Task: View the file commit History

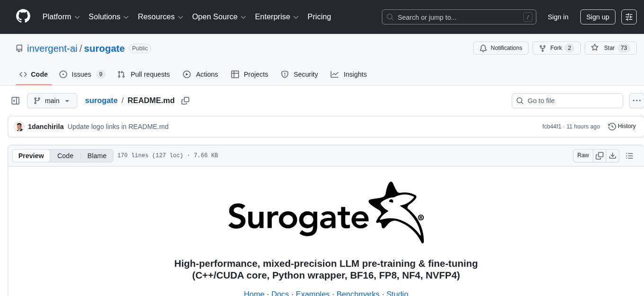Action: pos(621,126)
